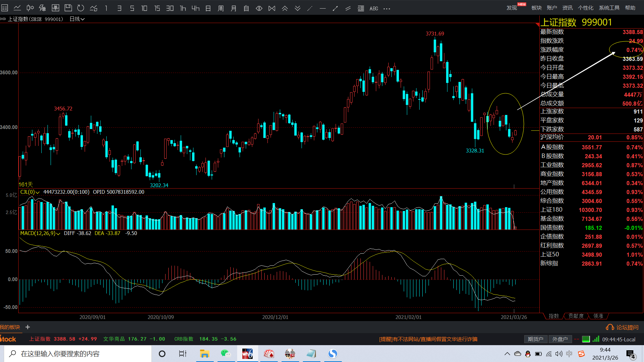Click the double up-arrow icon
This screenshot has width=644, height=362.
285,8
